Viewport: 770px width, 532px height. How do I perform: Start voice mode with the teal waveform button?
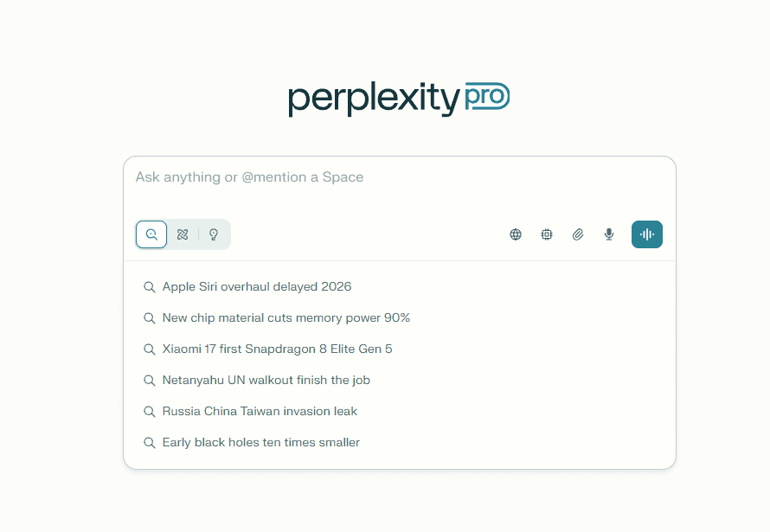point(647,234)
